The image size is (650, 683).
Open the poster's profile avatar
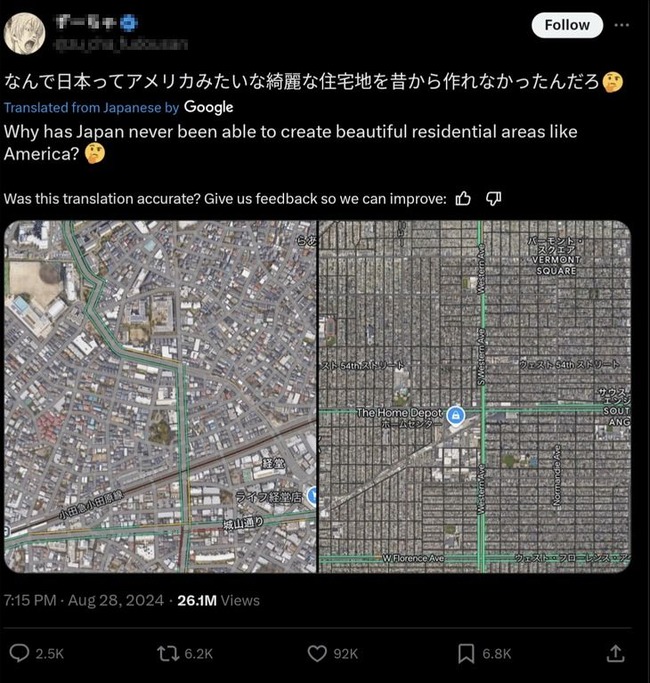(24, 34)
